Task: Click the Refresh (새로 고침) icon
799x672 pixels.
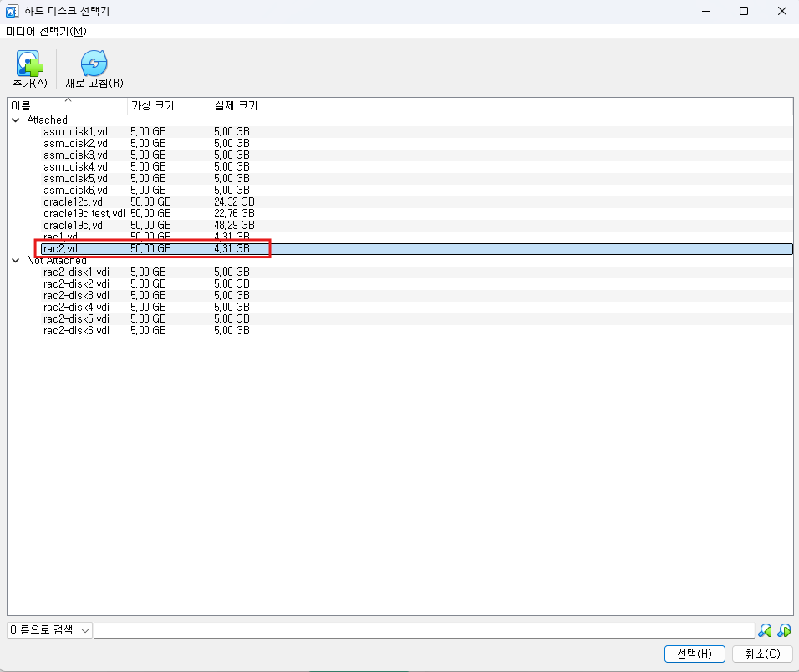Action: pyautogui.click(x=94, y=64)
